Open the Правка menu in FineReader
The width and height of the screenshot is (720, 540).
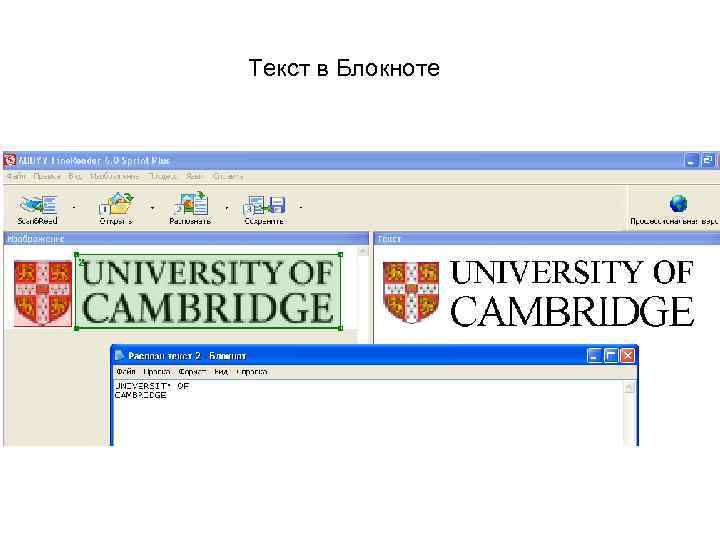pos(47,176)
